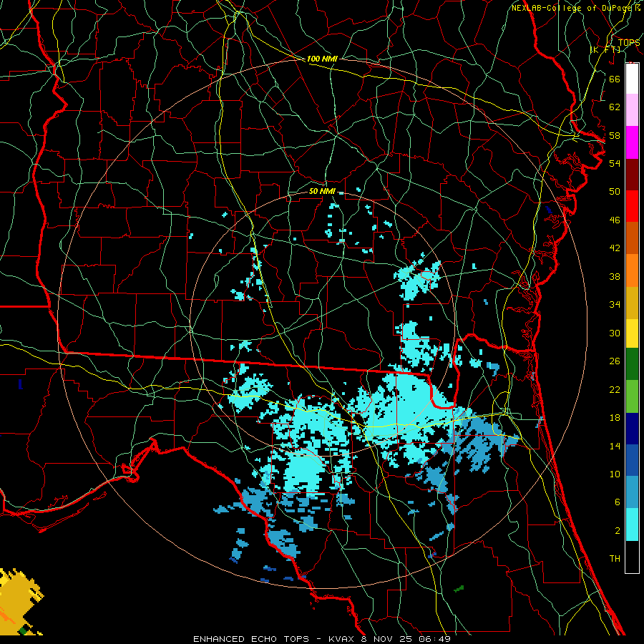The image size is (644, 644).
Task: Click the dark orange swatch near 42
Action: (632, 238)
